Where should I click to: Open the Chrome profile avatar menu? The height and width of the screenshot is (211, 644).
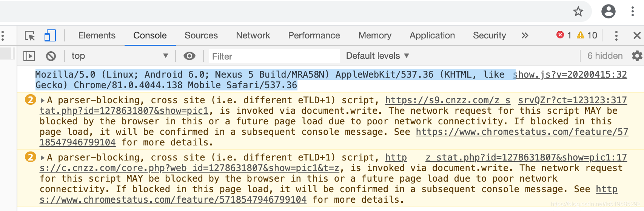pyautogui.click(x=608, y=11)
